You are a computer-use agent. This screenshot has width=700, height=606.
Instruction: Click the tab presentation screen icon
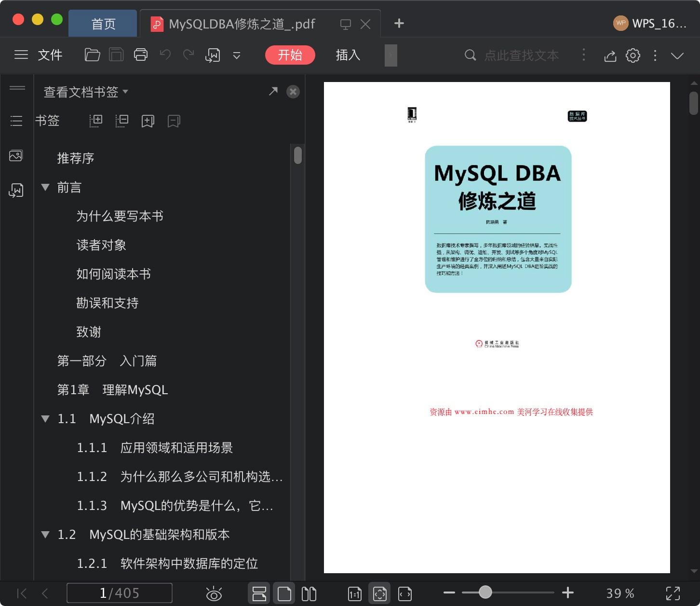346,24
